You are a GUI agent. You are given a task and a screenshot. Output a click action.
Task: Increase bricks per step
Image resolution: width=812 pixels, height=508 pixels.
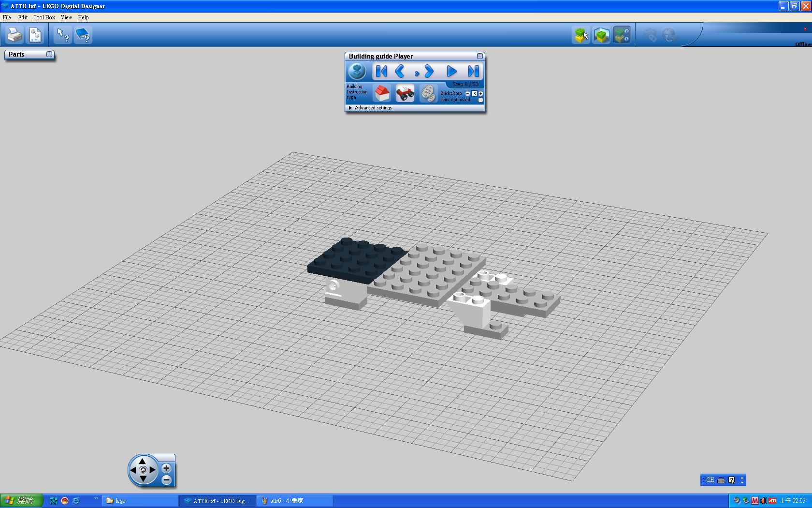(x=480, y=93)
